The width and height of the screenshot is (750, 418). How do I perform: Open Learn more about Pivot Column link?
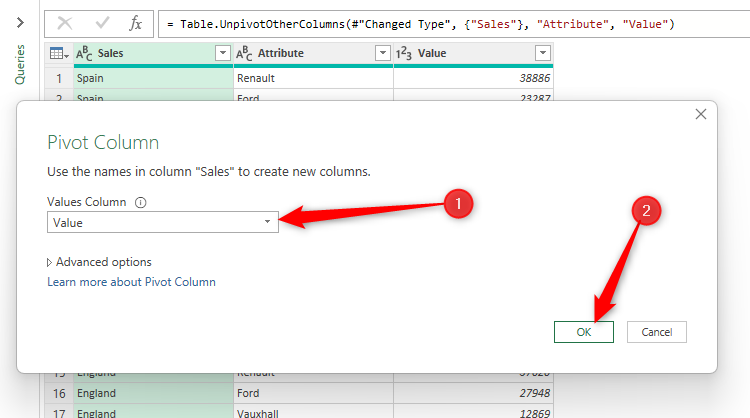(131, 282)
